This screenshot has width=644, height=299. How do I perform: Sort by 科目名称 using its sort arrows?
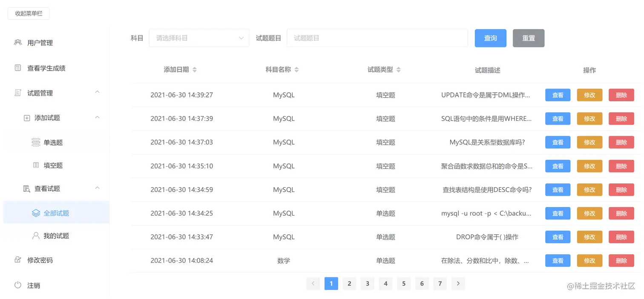coord(297,70)
